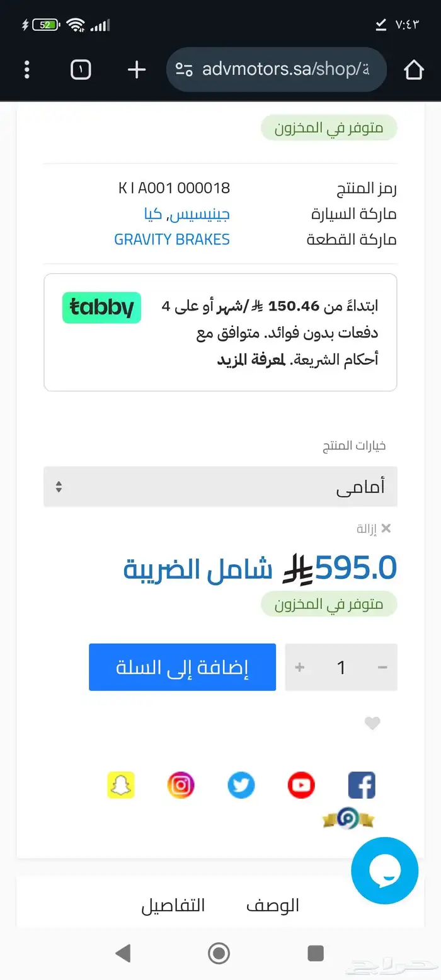Viewport: 441px width, 980px height.
Task: Toggle the wishlist heart for this product
Action: (372, 723)
